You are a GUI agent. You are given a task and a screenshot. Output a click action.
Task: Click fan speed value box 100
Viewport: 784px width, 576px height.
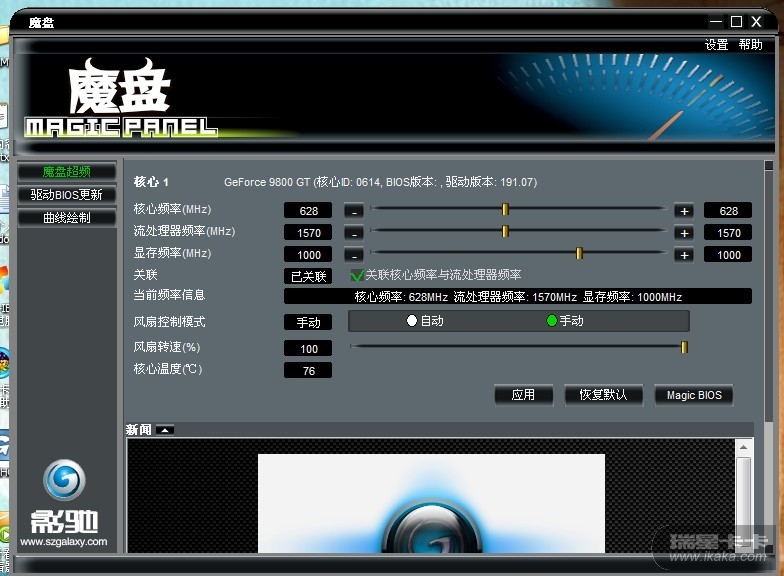pyautogui.click(x=308, y=349)
